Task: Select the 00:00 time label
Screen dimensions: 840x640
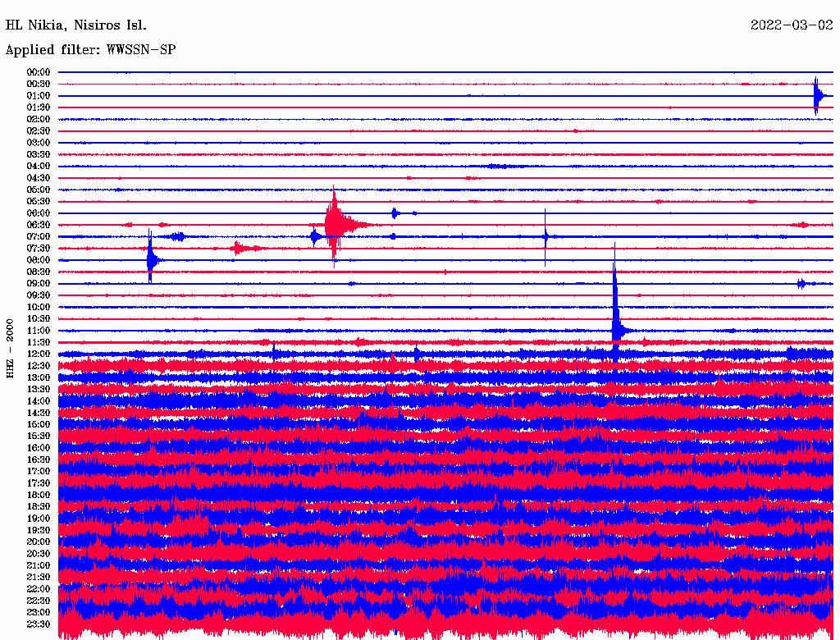Action: click(x=39, y=72)
